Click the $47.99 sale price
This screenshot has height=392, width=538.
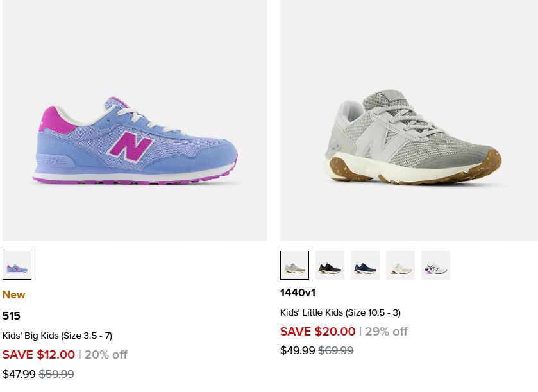click(x=19, y=374)
